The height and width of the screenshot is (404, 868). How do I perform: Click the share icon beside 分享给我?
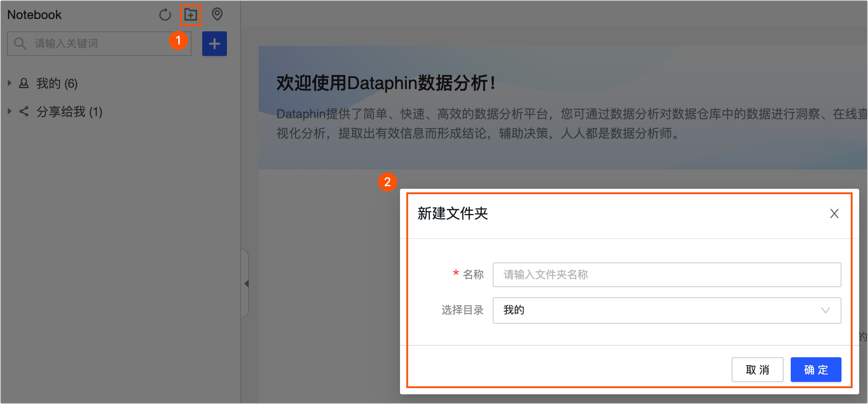tap(24, 112)
